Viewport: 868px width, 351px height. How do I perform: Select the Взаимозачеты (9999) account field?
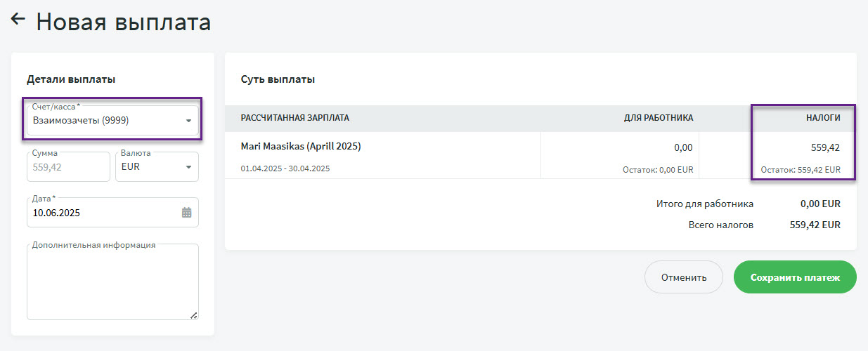coord(112,120)
